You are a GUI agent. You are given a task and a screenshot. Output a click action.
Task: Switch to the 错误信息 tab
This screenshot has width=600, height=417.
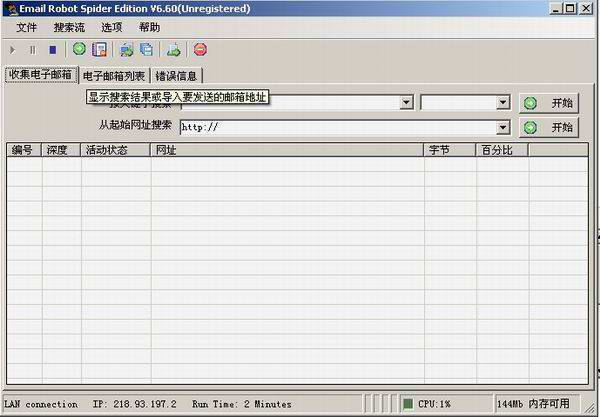click(x=176, y=76)
